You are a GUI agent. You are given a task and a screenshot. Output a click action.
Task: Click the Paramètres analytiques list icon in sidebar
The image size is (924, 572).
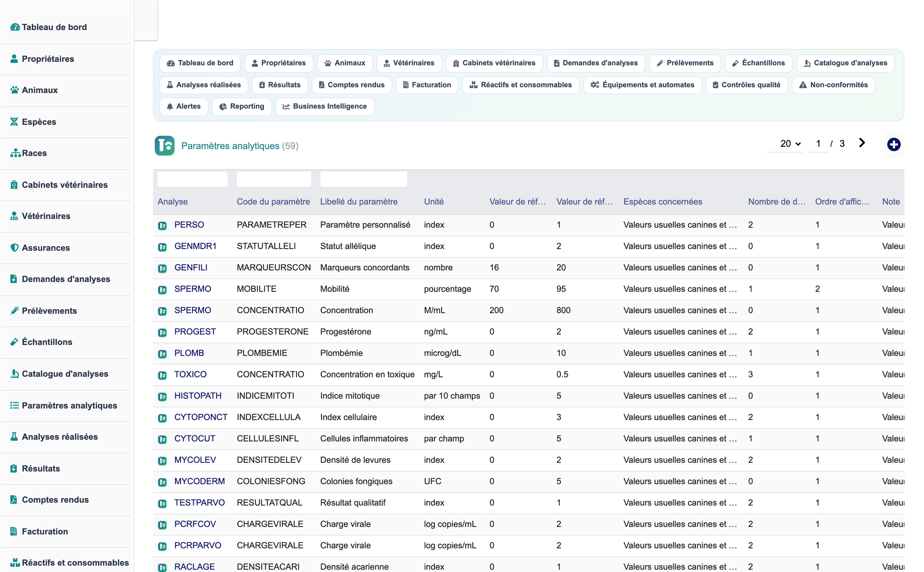tap(15, 405)
